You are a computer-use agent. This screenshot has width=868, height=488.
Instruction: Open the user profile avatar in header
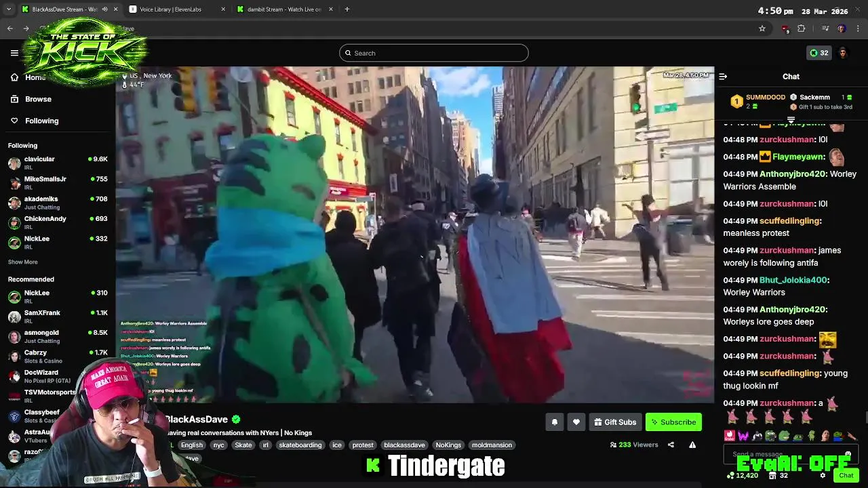(843, 53)
